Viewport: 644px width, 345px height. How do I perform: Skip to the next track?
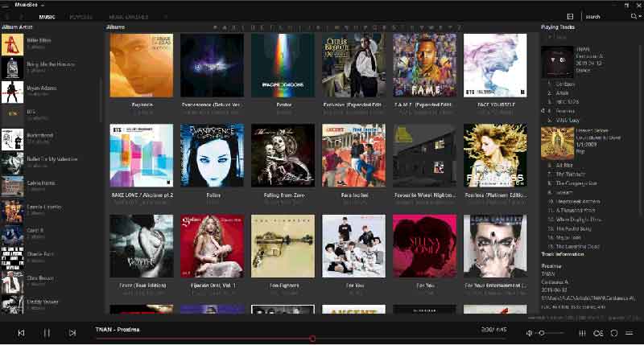click(x=72, y=333)
